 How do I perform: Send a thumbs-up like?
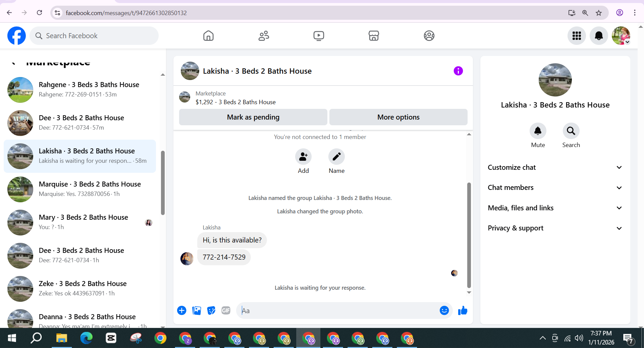tap(463, 310)
